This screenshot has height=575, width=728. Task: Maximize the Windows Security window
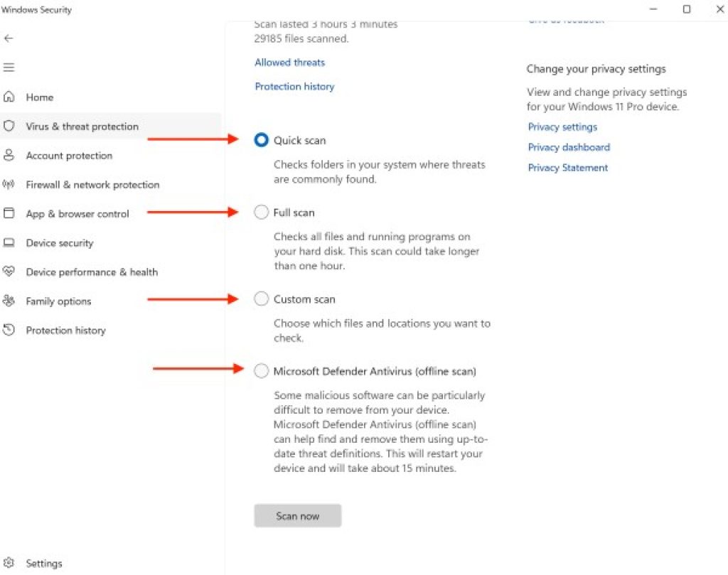[686, 9]
